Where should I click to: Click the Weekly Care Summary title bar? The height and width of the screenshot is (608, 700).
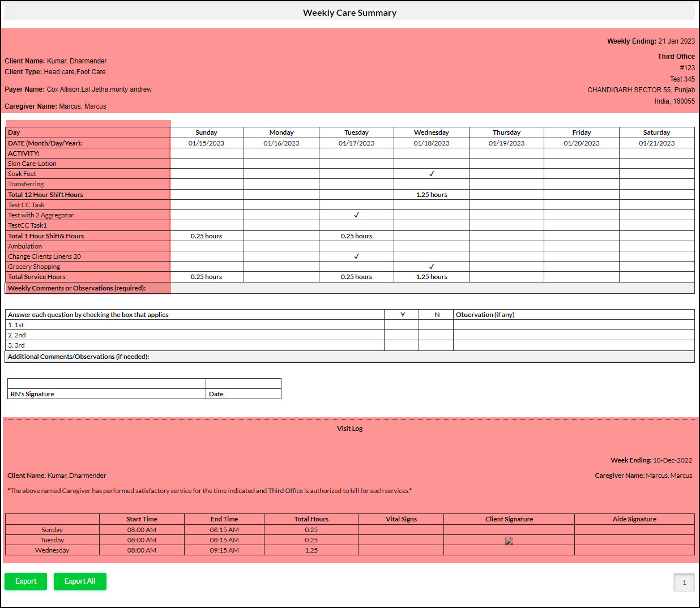(349, 12)
